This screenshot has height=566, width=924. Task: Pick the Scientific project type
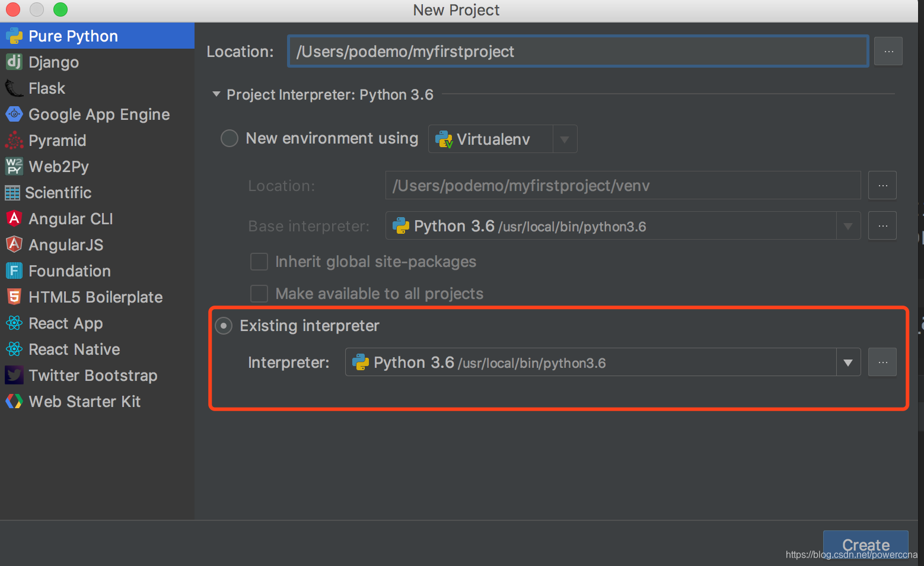[x=97, y=193]
